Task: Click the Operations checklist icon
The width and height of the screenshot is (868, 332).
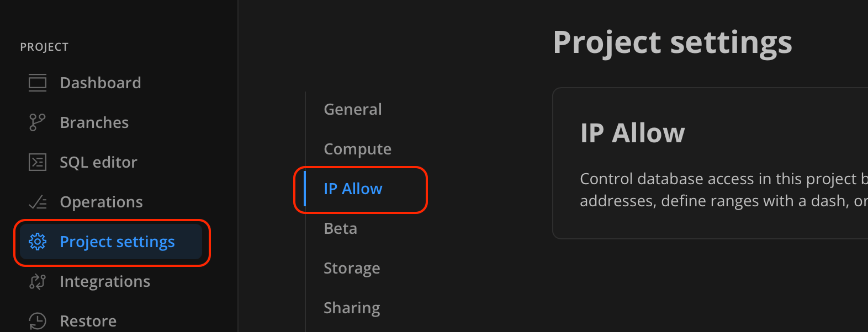Action: (37, 201)
